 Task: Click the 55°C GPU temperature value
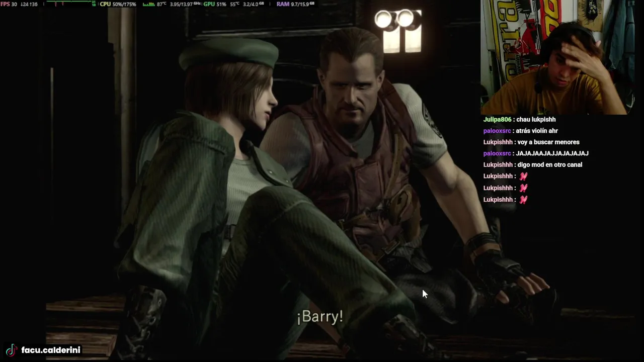coord(235,4)
